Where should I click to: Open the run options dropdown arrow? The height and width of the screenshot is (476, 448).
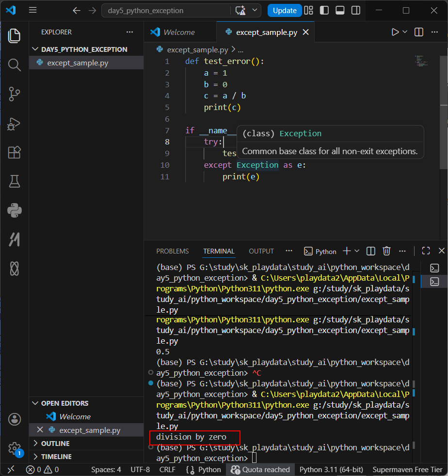point(405,32)
